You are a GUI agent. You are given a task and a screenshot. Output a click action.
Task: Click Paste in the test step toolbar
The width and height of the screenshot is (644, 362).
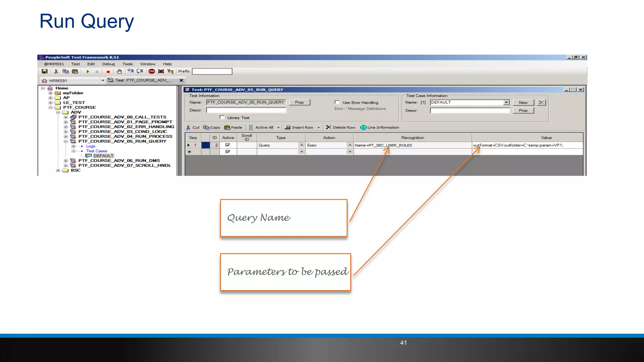pyautogui.click(x=233, y=127)
